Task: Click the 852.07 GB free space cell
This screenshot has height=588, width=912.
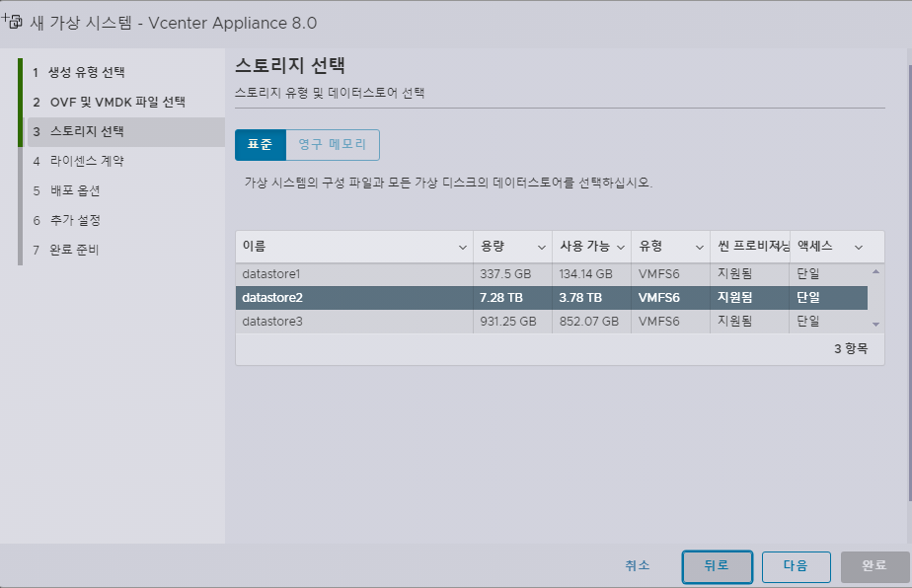Action: point(589,321)
